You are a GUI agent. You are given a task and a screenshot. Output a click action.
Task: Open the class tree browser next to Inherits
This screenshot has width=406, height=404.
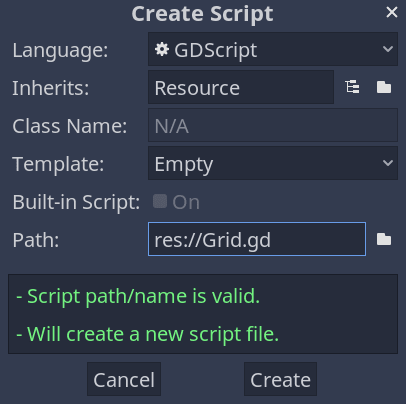352,87
